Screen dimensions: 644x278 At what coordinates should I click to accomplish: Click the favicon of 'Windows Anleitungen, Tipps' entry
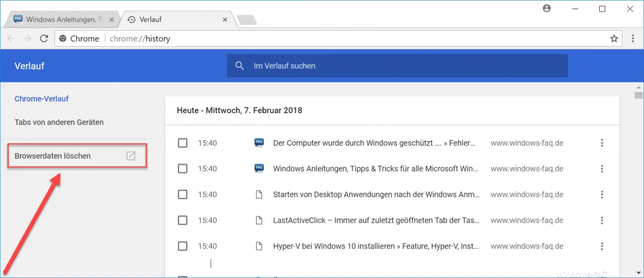(259, 168)
